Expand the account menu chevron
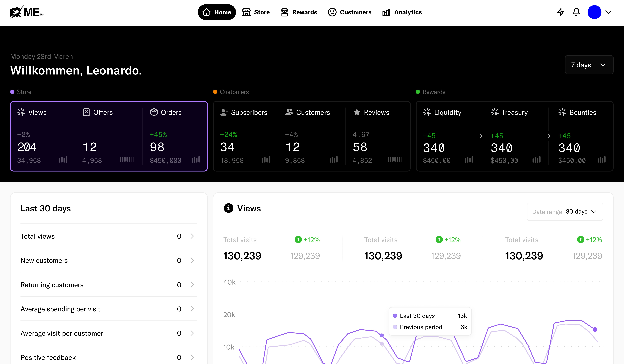 pyautogui.click(x=608, y=12)
